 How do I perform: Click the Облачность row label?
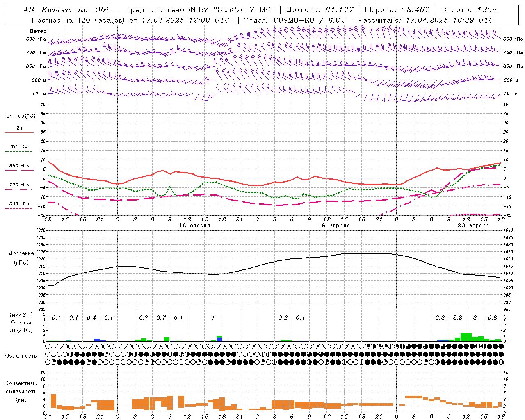point(21,356)
